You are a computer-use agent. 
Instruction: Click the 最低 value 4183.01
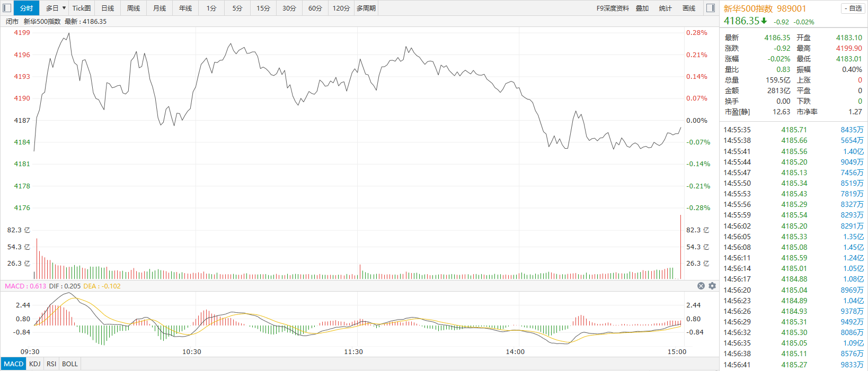pos(849,59)
